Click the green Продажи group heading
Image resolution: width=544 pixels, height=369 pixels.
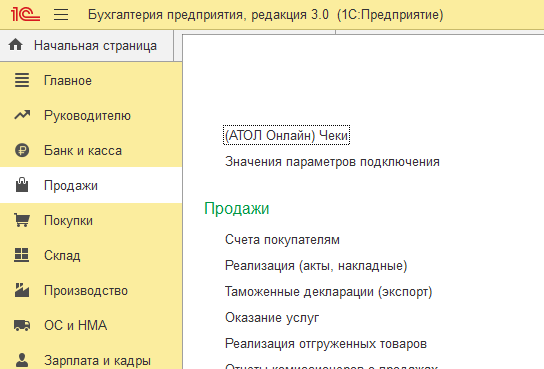pyautogui.click(x=237, y=209)
